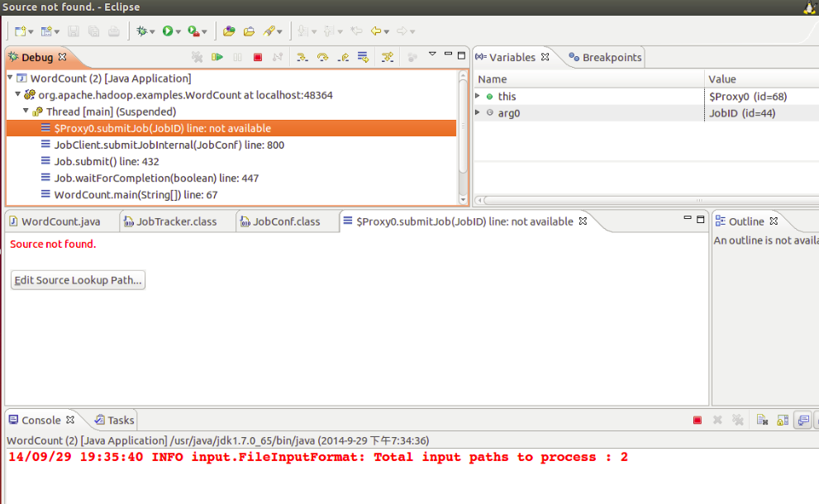Click Remove All Terminated Launches in Debug view
819x504 pixels.
coord(197,57)
